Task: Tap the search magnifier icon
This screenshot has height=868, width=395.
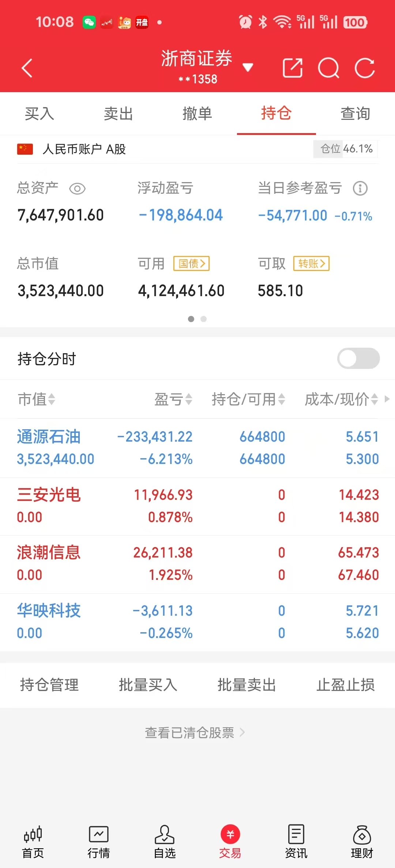Action: click(328, 68)
